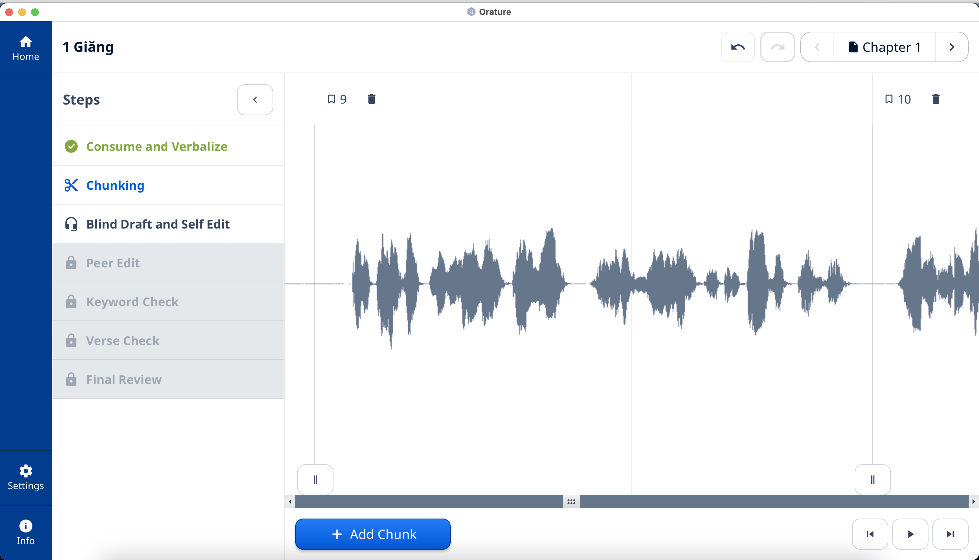Go to previous chapter chevron
Viewport: 979px width, 560px height.
817,47
